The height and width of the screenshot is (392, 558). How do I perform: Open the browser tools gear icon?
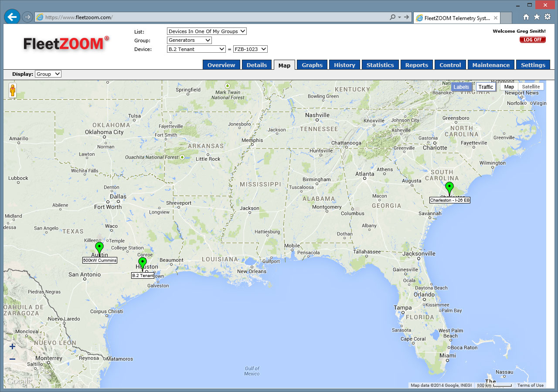(548, 17)
